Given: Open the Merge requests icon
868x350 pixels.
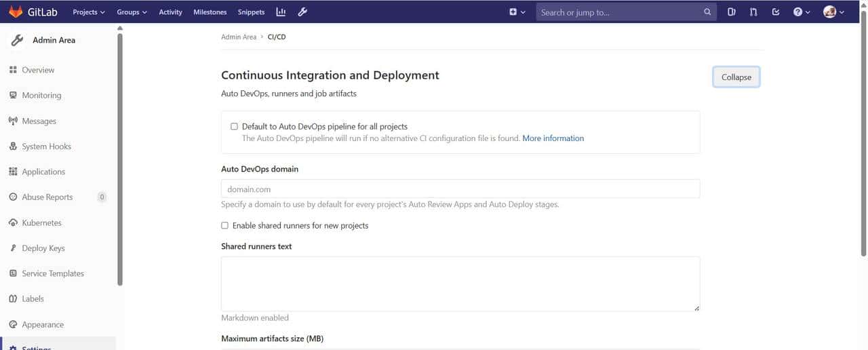Looking at the screenshot, I should (753, 12).
